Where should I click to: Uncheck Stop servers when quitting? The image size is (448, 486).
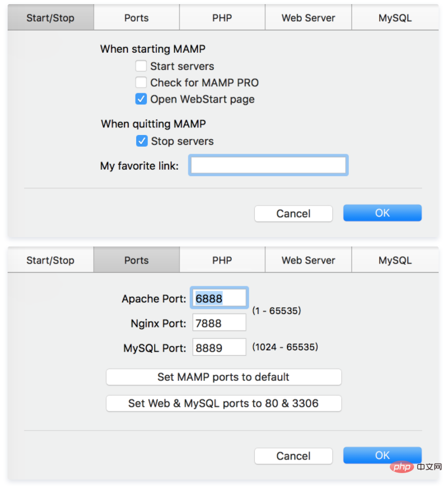[x=142, y=141]
